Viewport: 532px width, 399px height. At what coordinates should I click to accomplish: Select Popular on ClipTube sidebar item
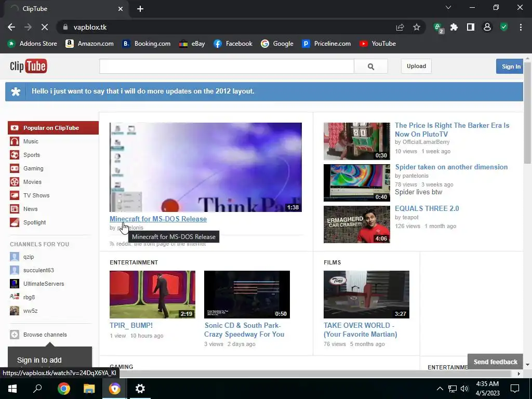coord(54,128)
